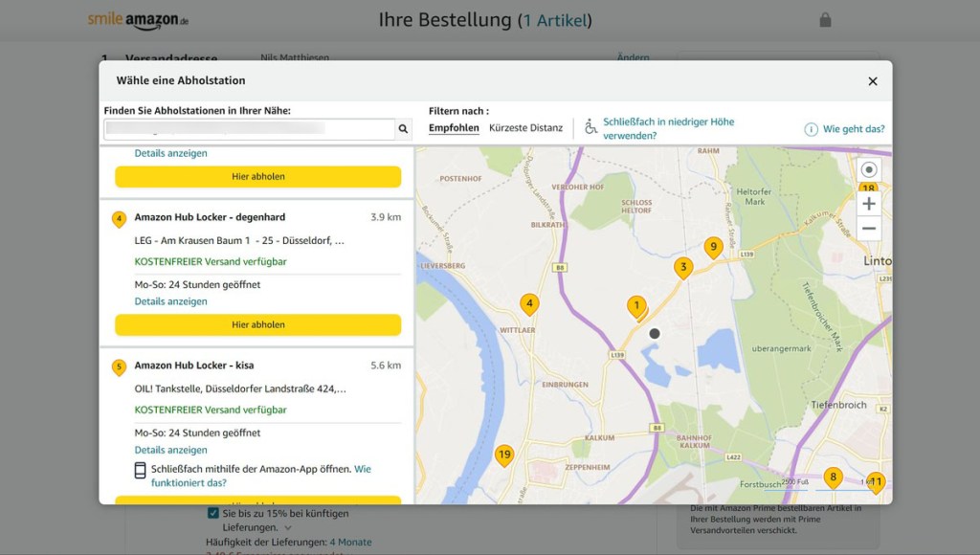
Task: Click the 3.9 km distance label
Action: click(386, 217)
